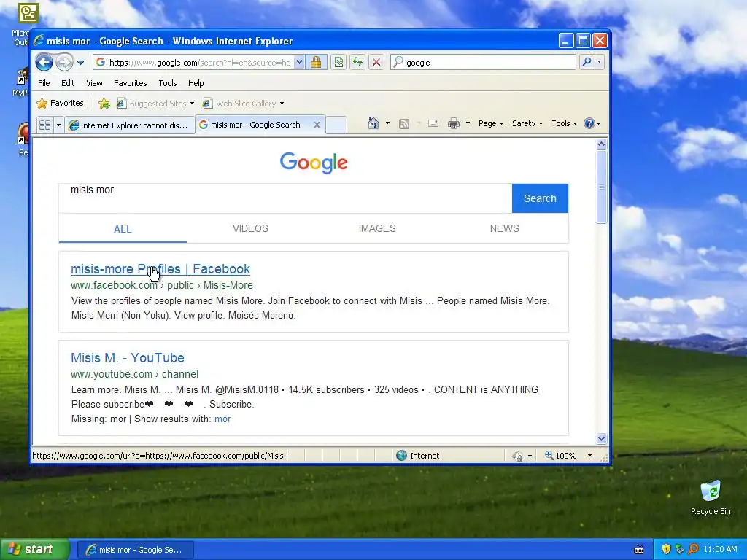Stop loading with the red X icon

tap(376, 63)
